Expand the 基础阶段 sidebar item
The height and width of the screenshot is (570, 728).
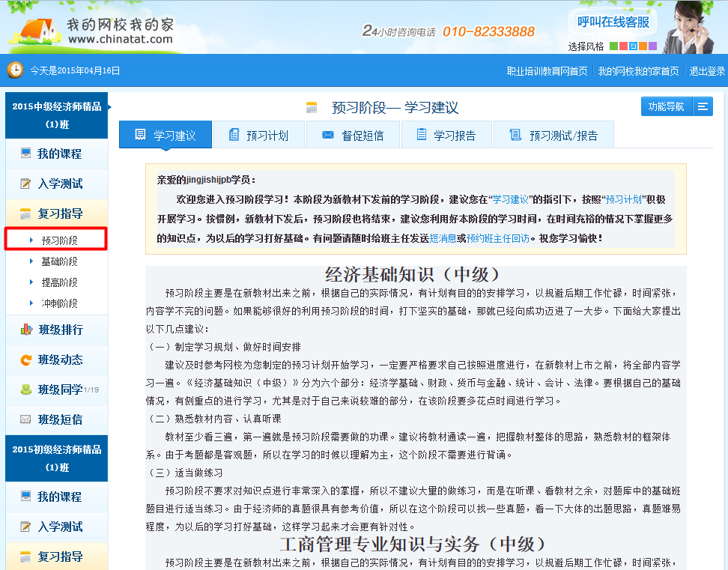click(x=59, y=261)
